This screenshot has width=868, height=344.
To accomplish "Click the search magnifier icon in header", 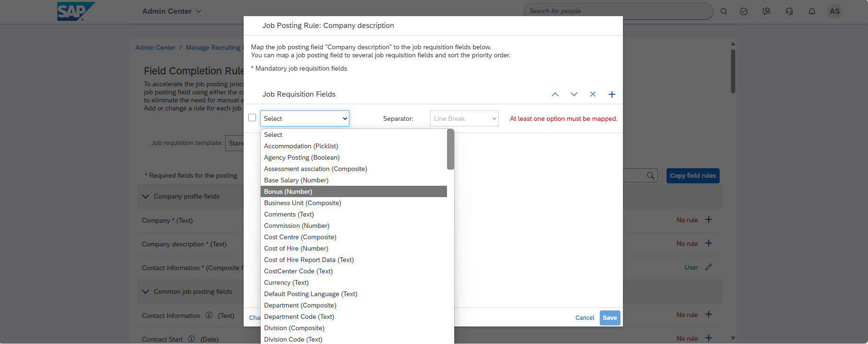I will 723,11.
